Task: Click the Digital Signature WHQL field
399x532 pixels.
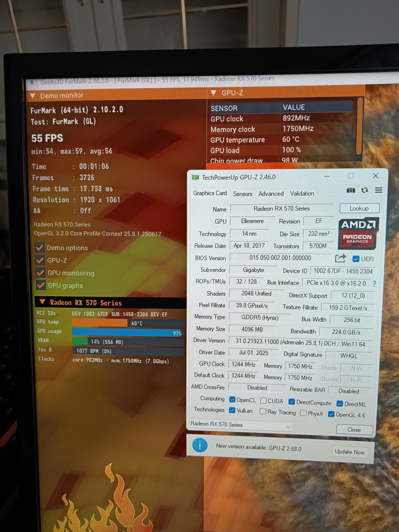Action: [x=349, y=356]
